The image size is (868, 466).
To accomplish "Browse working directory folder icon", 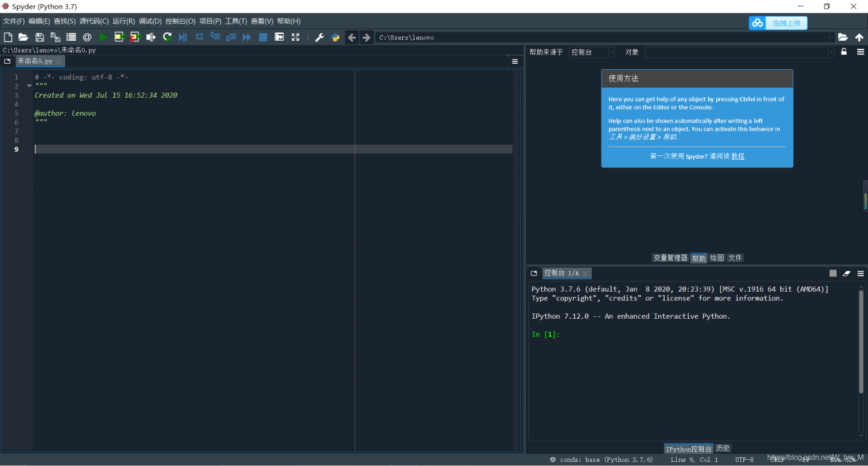I will 843,37.
